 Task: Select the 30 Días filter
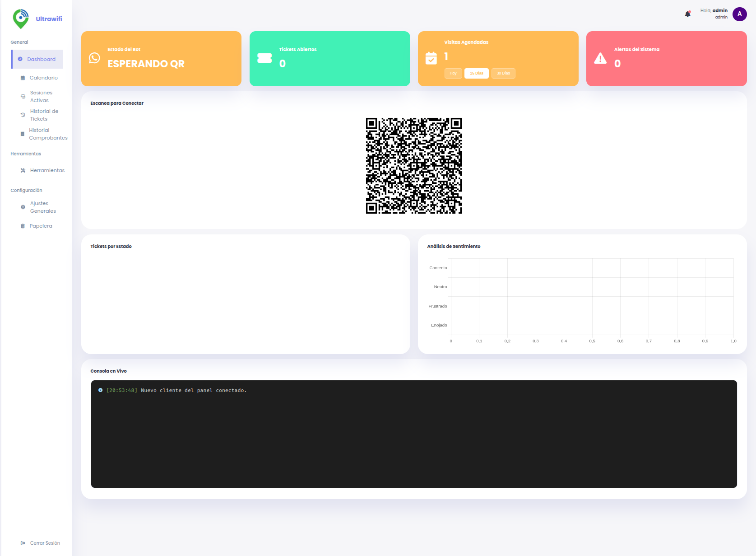pyautogui.click(x=503, y=73)
